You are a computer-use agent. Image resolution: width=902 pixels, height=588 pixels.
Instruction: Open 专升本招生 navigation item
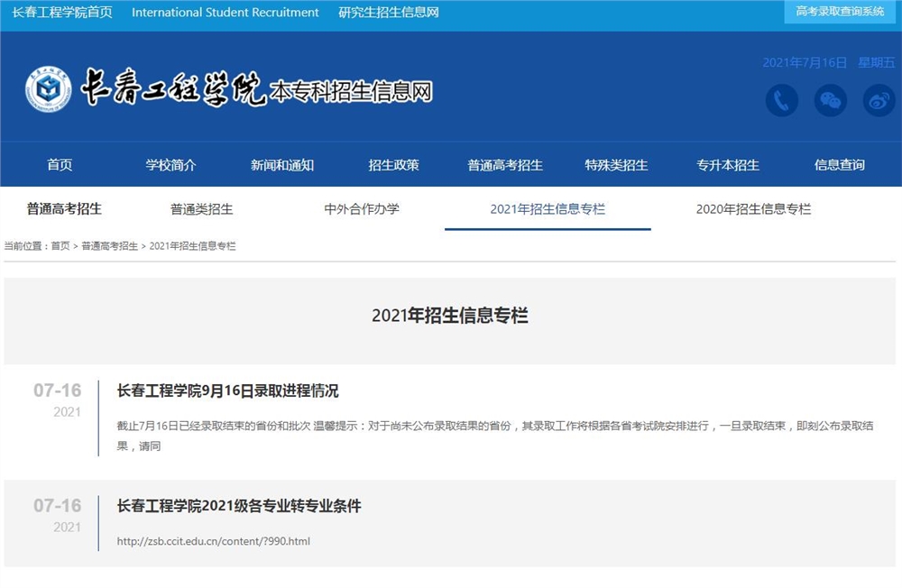pyautogui.click(x=728, y=165)
